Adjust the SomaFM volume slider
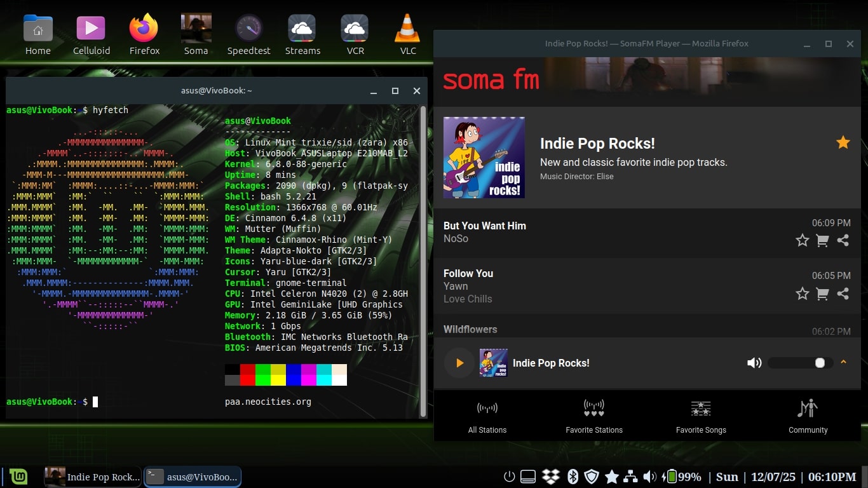This screenshot has width=868, height=488. pyautogui.click(x=801, y=363)
